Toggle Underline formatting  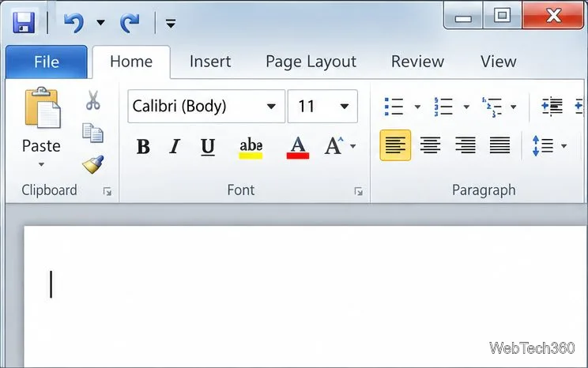pyautogui.click(x=208, y=146)
